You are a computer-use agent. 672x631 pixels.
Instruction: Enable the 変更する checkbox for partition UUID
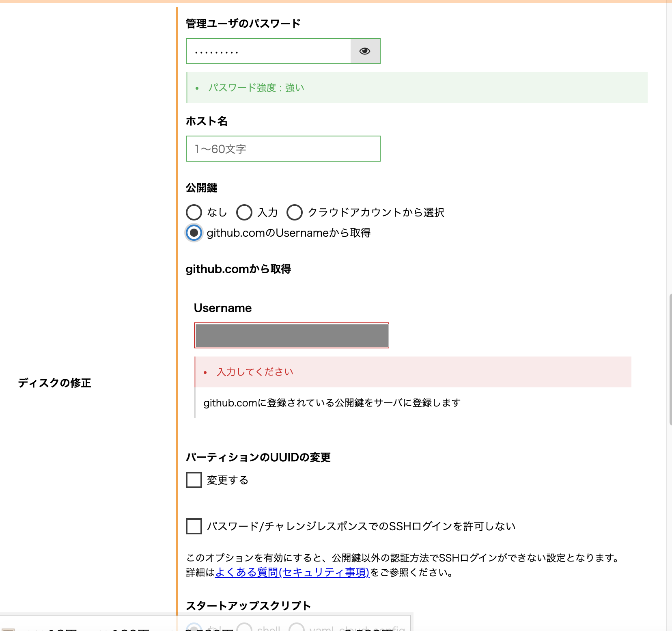click(x=193, y=480)
